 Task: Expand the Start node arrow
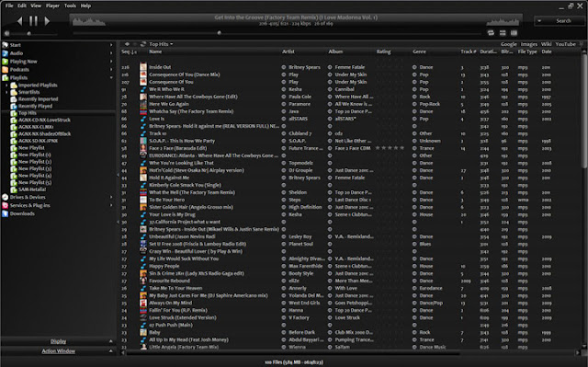[111, 45]
